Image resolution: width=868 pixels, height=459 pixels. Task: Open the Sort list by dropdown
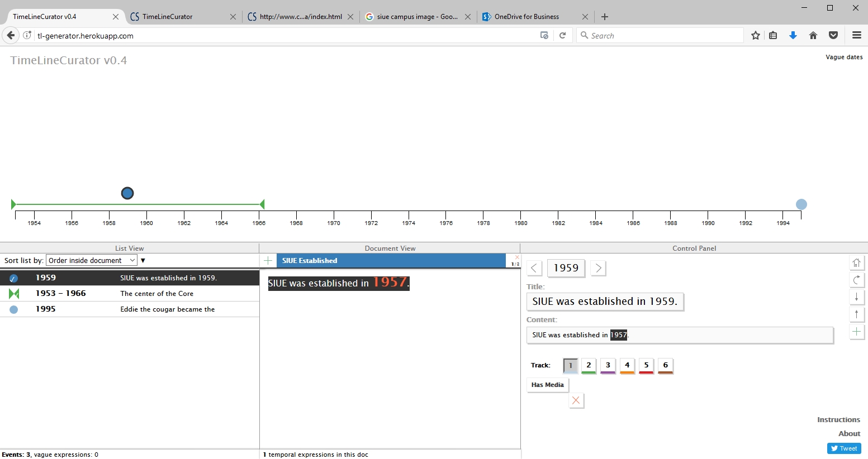click(92, 260)
